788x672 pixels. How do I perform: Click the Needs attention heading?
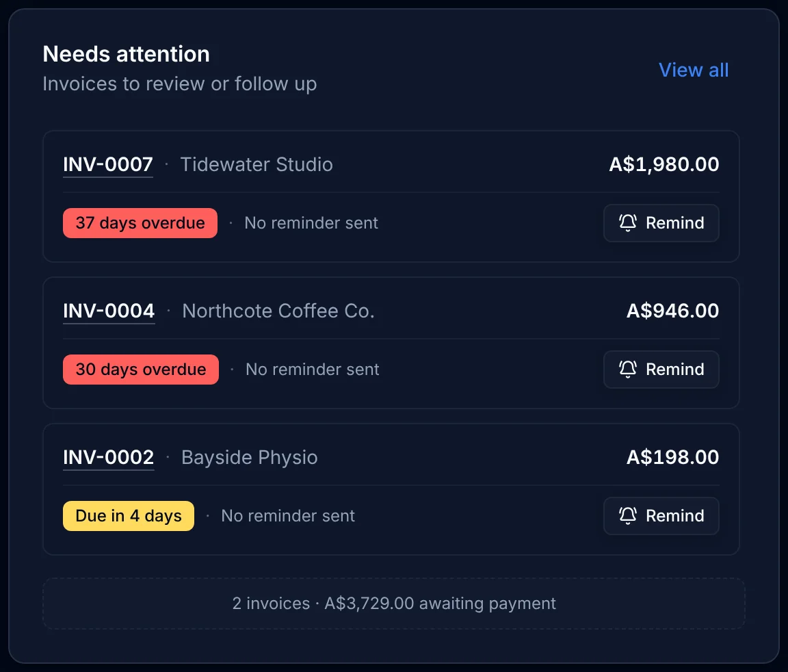point(126,54)
